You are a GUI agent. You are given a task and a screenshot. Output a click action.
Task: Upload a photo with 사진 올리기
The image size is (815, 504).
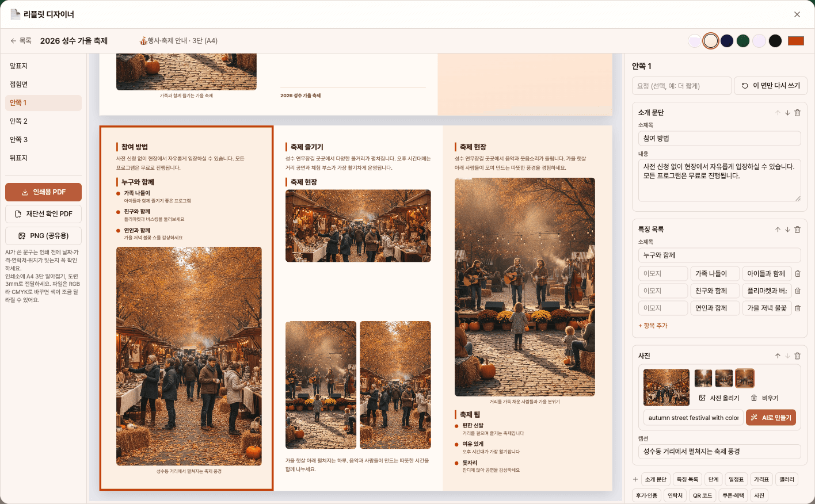719,398
